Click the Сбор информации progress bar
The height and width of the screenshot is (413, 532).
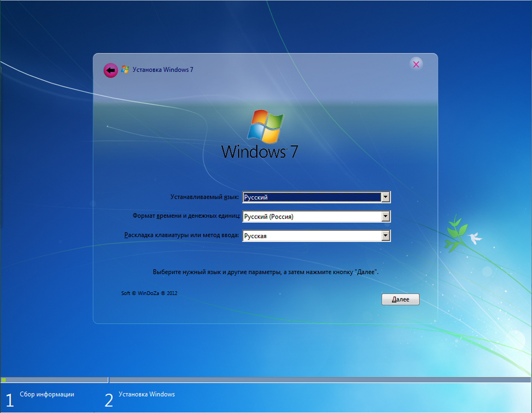point(54,380)
